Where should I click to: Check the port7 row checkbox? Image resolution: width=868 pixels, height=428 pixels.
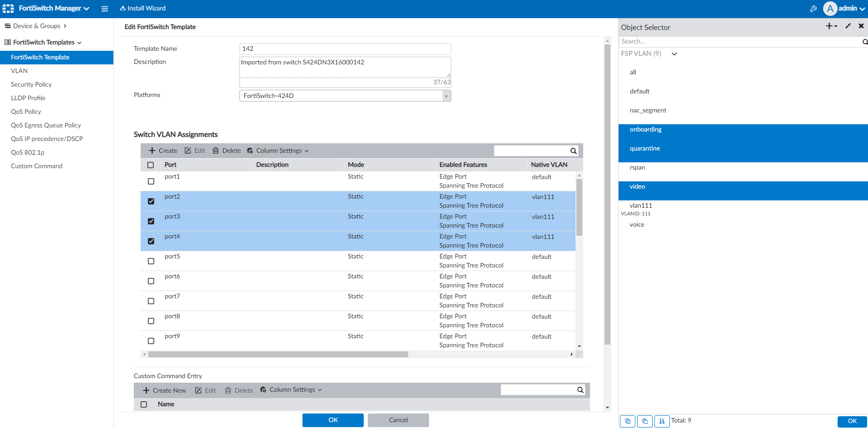point(151,301)
